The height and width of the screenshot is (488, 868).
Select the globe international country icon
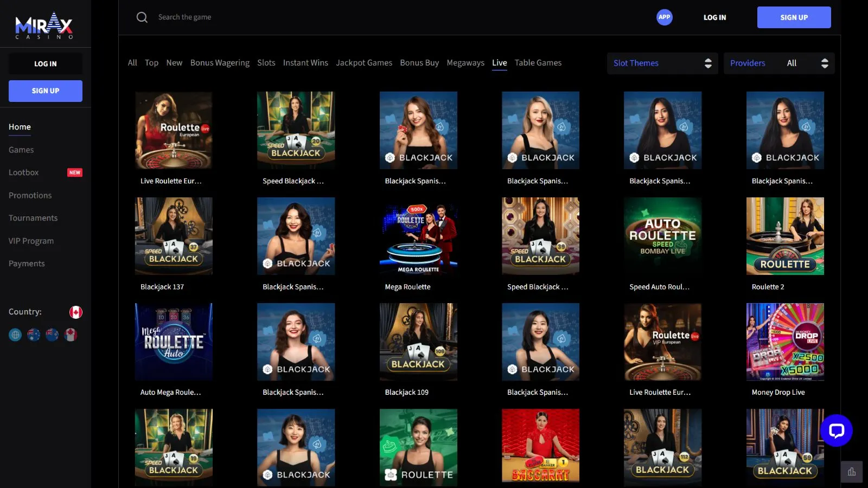pos(15,335)
